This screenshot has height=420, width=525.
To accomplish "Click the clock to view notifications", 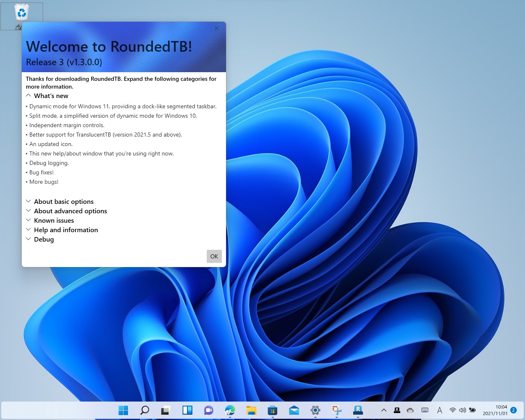I will coord(496,410).
